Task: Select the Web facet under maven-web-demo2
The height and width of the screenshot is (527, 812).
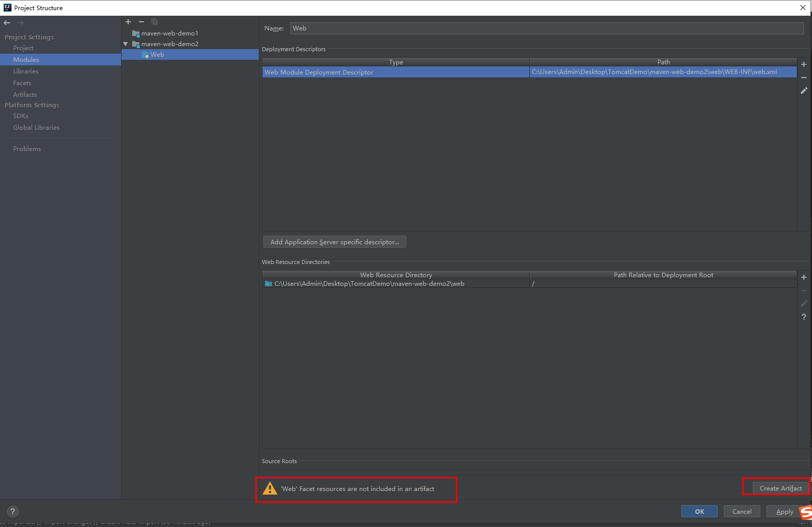Action: click(157, 54)
